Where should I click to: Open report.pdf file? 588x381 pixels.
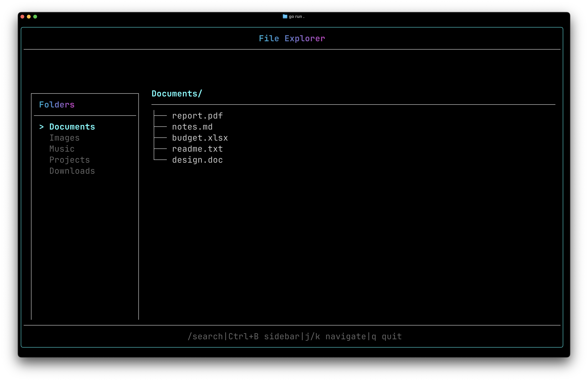[197, 116]
